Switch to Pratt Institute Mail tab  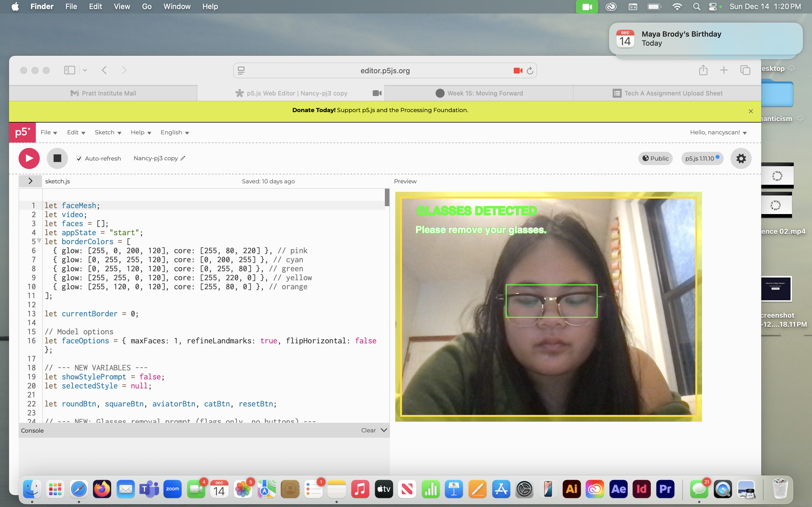click(x=103, y=93)
